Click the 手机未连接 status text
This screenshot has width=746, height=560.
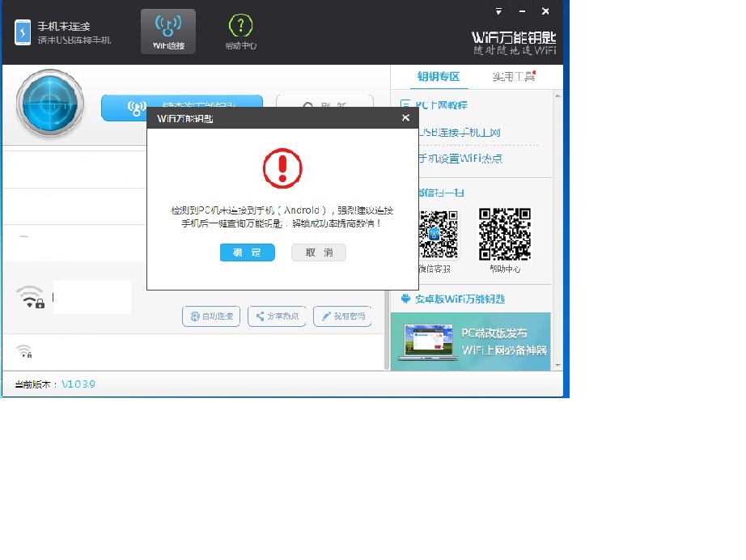coord(64,26)
